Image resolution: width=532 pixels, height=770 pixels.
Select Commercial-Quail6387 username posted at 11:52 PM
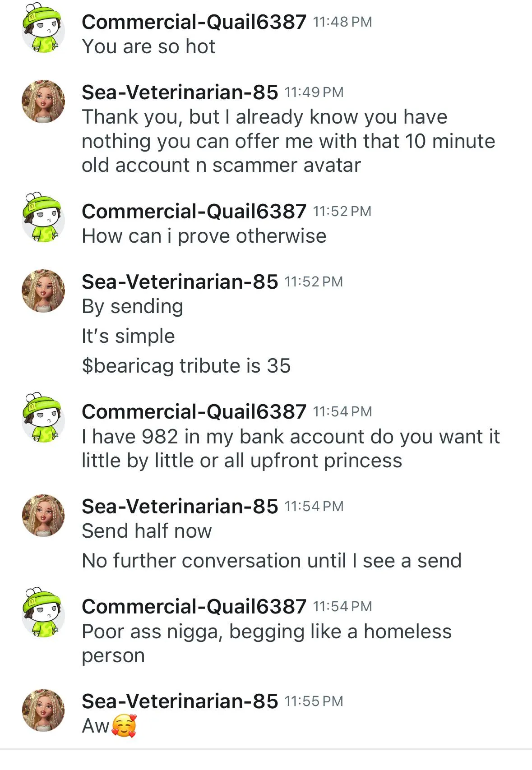tap(194, 211)
